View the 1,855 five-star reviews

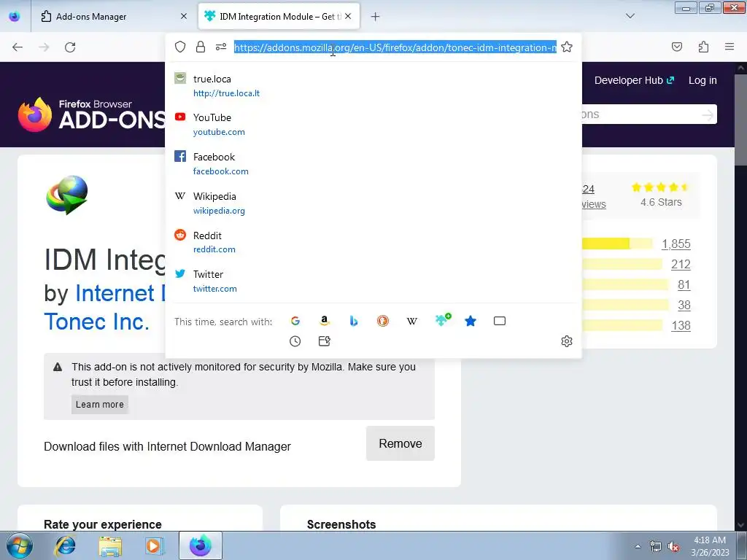[676, 244]
